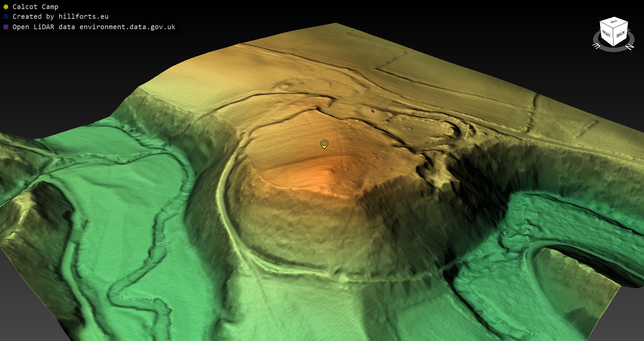The height and width of the screenshot is (341, 644).
Task: Click the yellow pin marker on the hillfort
Action: pyautogui.click(x=324, y=144)
